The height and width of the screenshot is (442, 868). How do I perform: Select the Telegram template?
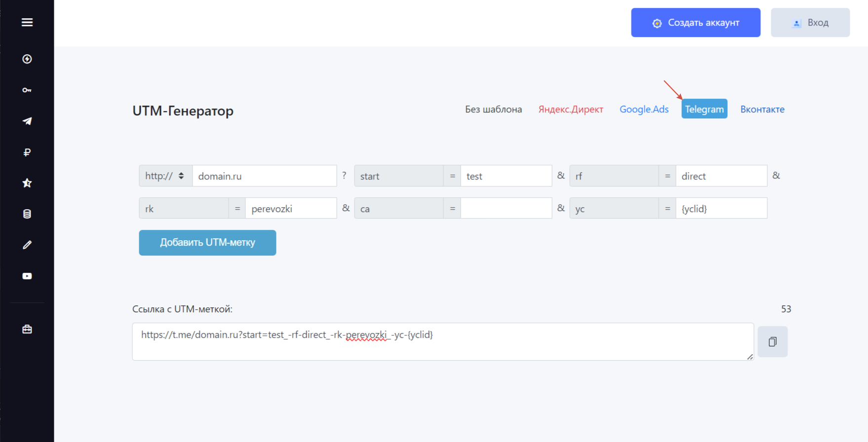704,109
